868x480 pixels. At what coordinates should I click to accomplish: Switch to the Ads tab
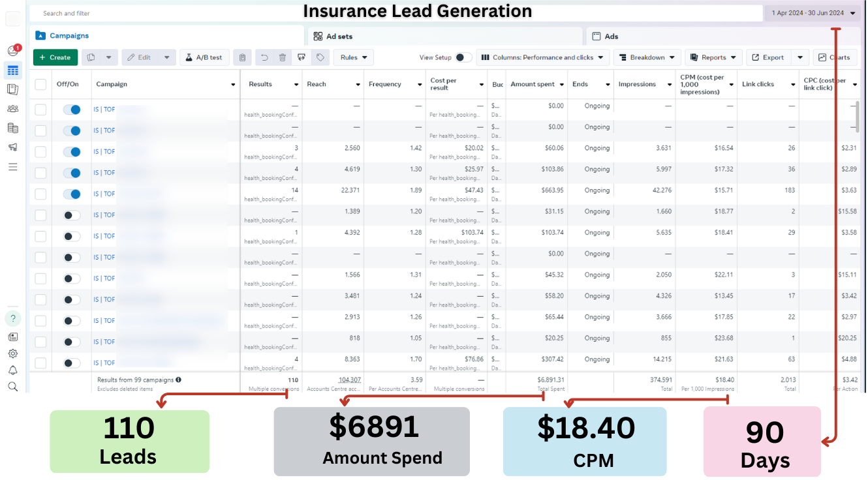click(722, 37)
